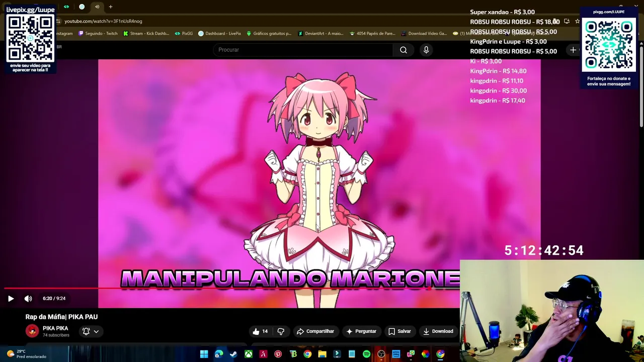Save video with the Salvar button
644x362 pixels.
[399, 331]
